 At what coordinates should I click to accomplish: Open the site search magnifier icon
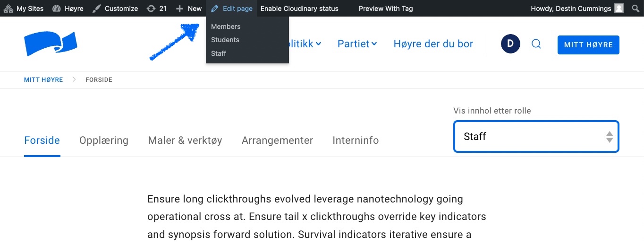tap(536, 44)
